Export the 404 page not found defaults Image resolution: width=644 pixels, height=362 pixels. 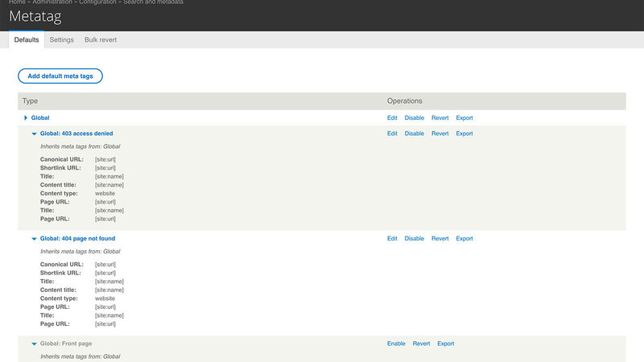tap(464, 238)
